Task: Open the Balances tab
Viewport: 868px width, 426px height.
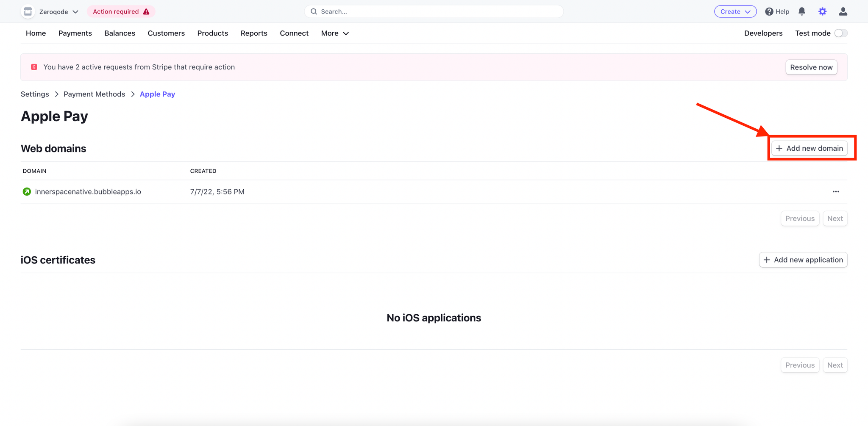Action: (120, 33)
